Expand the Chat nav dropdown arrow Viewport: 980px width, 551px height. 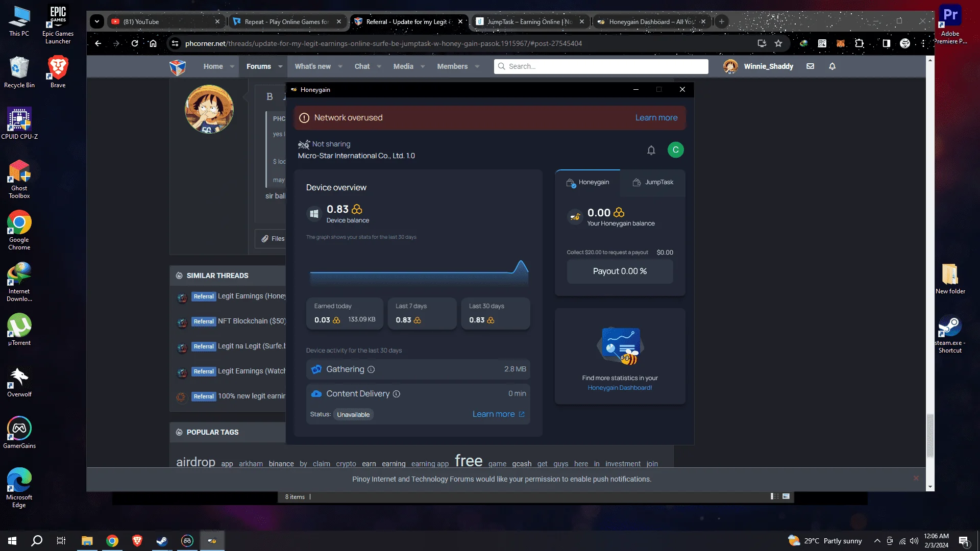pos(379,66)
